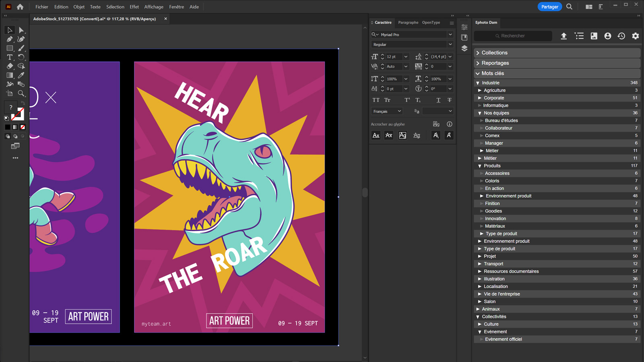Select the Rotate tool

(x=21, y=57)
